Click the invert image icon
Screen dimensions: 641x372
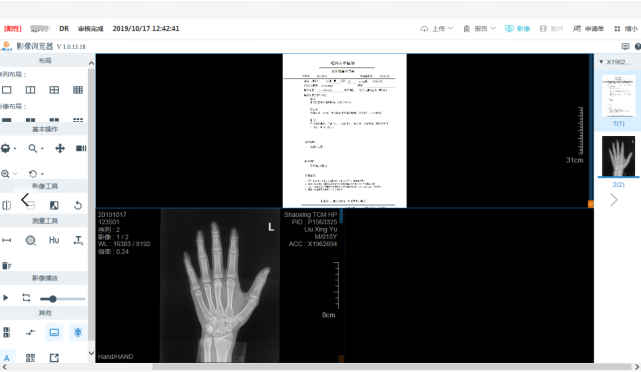[x=54, y=205]
